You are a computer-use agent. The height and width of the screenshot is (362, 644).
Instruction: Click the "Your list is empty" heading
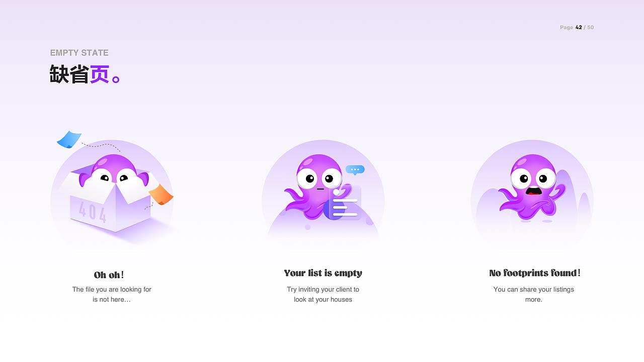tap(323, 273)
